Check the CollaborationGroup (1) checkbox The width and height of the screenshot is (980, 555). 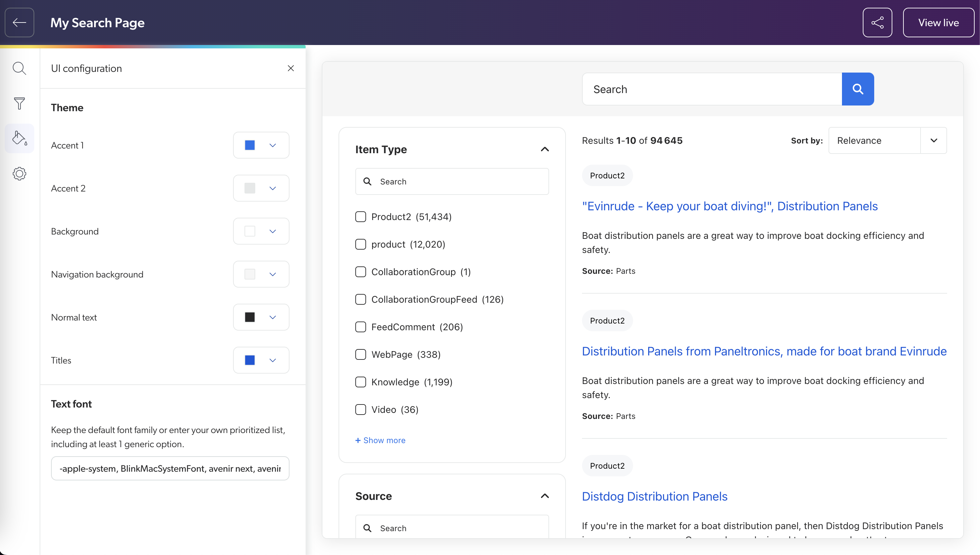pos(360,272)
